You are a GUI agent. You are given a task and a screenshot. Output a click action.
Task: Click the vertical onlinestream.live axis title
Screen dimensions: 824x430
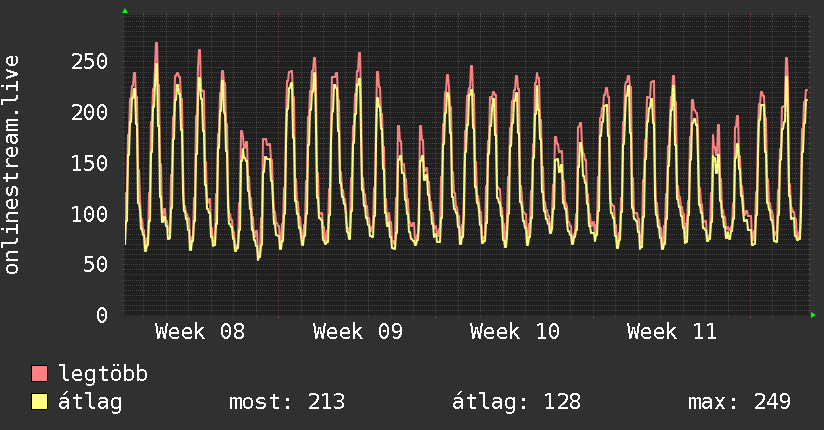(12, 165)
